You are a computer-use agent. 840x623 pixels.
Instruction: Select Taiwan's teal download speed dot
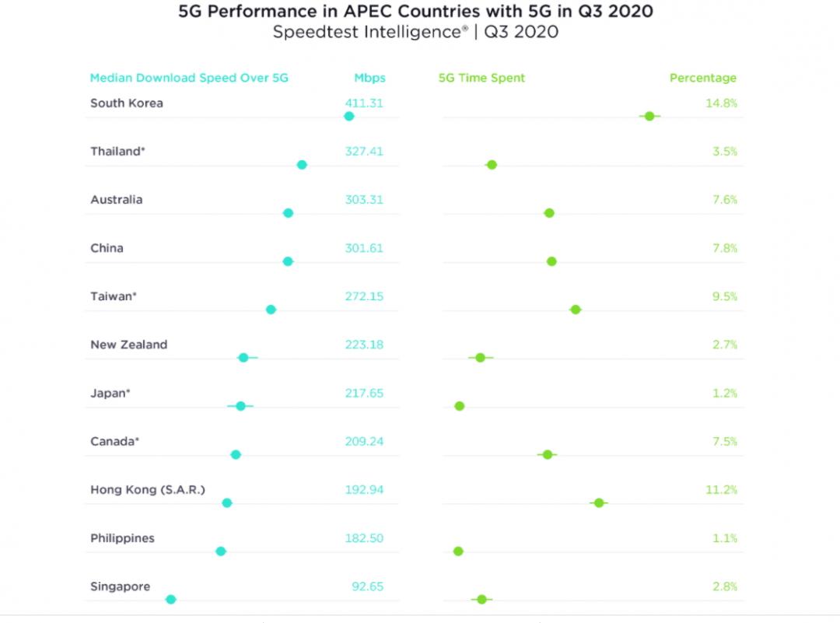point(271,310)
